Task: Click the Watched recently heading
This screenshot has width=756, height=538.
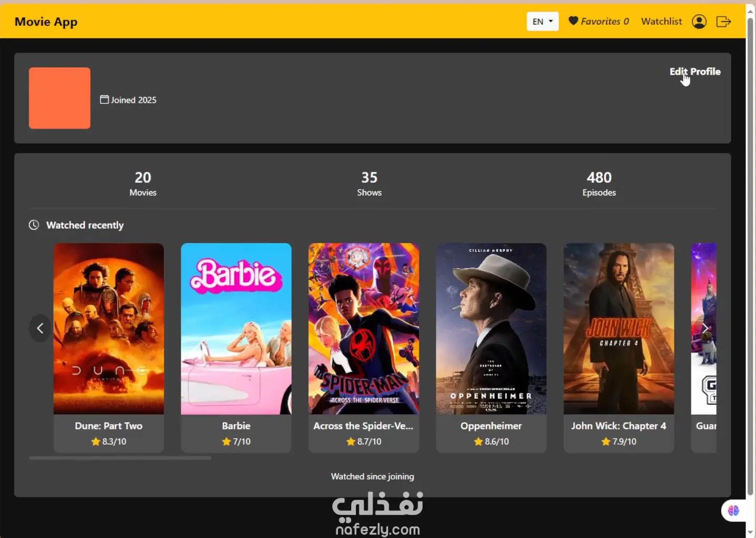Action: coord(85,225)
